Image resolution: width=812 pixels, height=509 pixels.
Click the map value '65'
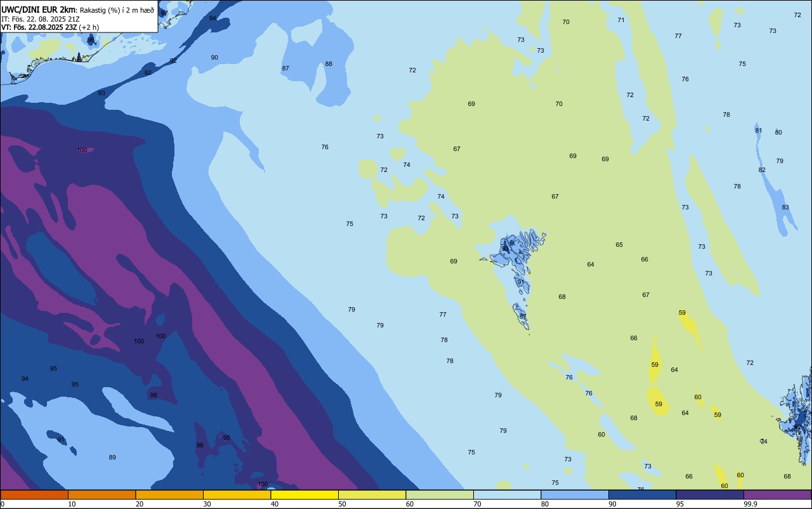(619, 244)
